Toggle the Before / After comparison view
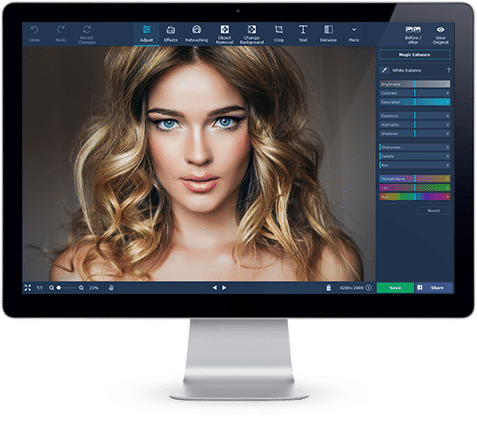Image resolution: width=477 pixels, height=423 pixels. (413, 34)
